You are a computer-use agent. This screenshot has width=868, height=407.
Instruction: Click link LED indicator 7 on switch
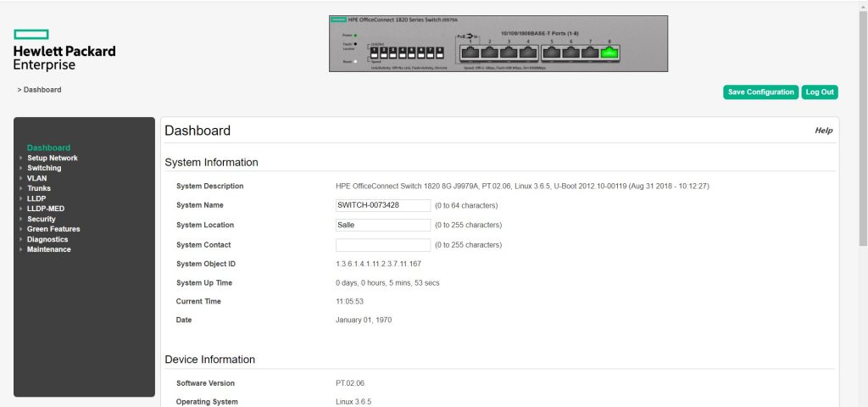click(x=430, y=53)
